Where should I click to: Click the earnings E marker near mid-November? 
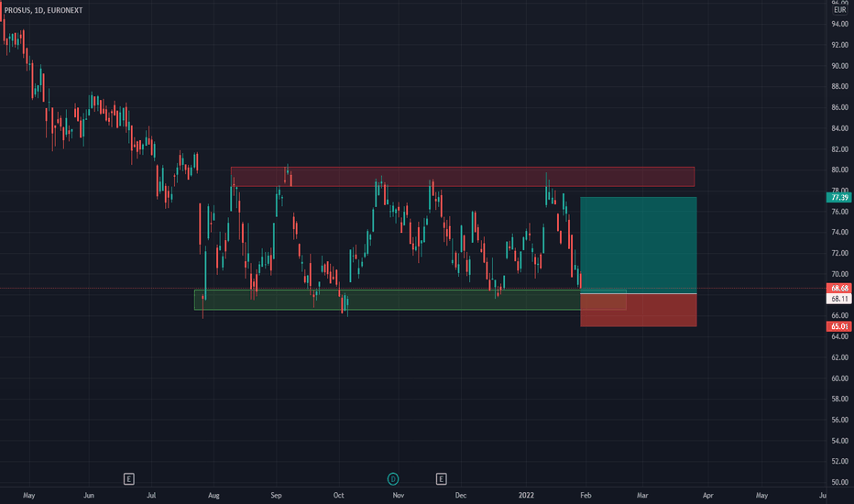click(x=441, y=479)
